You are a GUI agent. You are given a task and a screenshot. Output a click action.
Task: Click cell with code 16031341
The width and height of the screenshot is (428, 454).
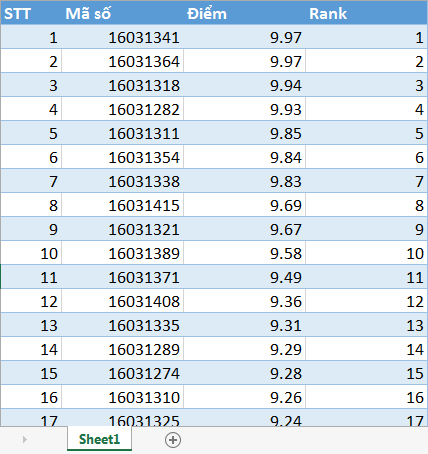pyautogui.click(x=122, y=37)
